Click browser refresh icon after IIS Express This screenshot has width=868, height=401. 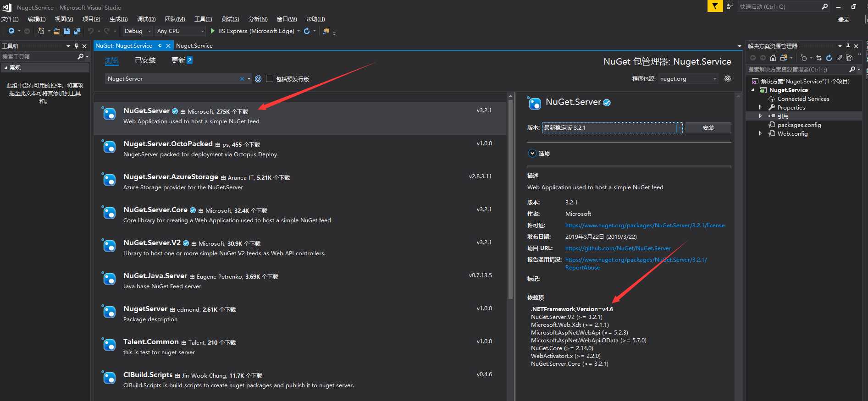(x=307, y=31)
